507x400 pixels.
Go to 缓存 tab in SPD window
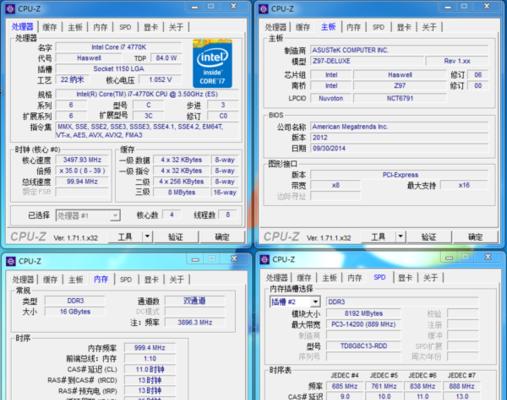coord(304,277)
